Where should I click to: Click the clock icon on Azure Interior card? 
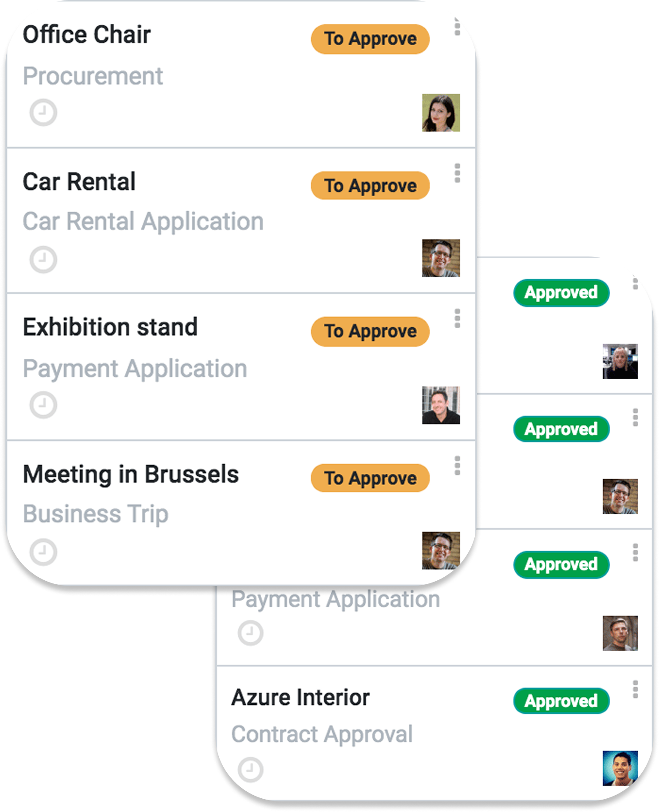tap(251, 769)
